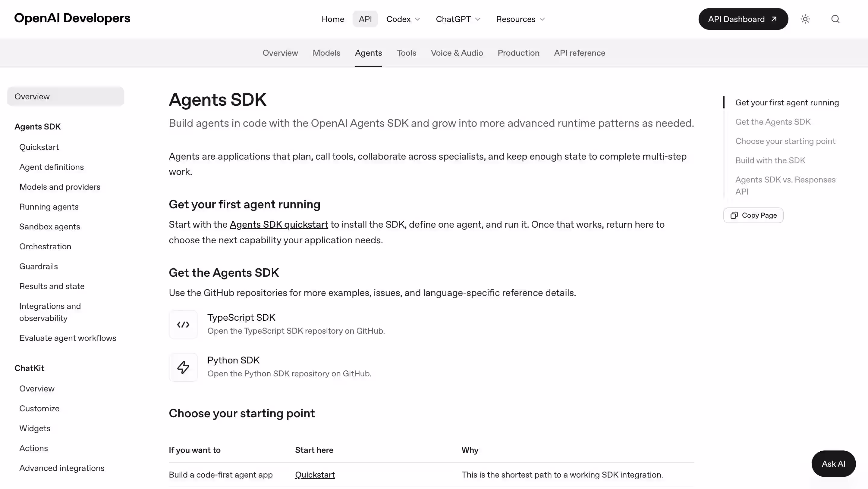This screenshot has width=868, height=489.
Task: Open Guardrails in sidebar
Action: click(38, 266)
